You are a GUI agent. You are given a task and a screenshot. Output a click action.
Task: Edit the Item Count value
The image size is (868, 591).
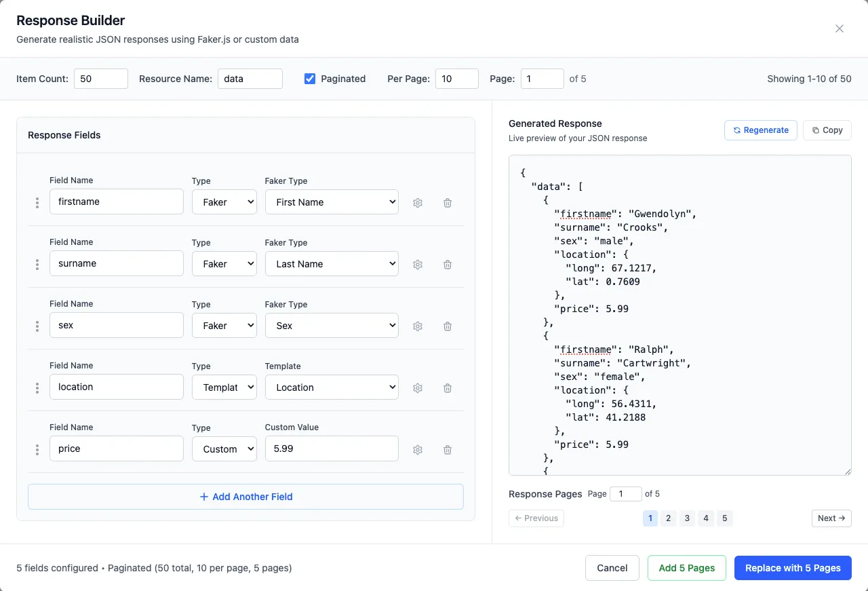coord(100,78)
